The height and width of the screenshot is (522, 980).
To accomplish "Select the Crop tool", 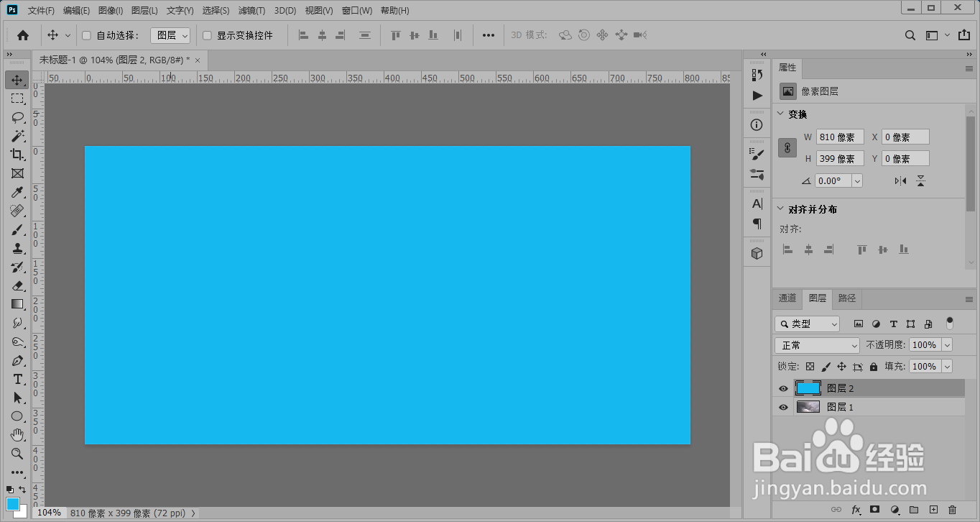I will 17,155.
